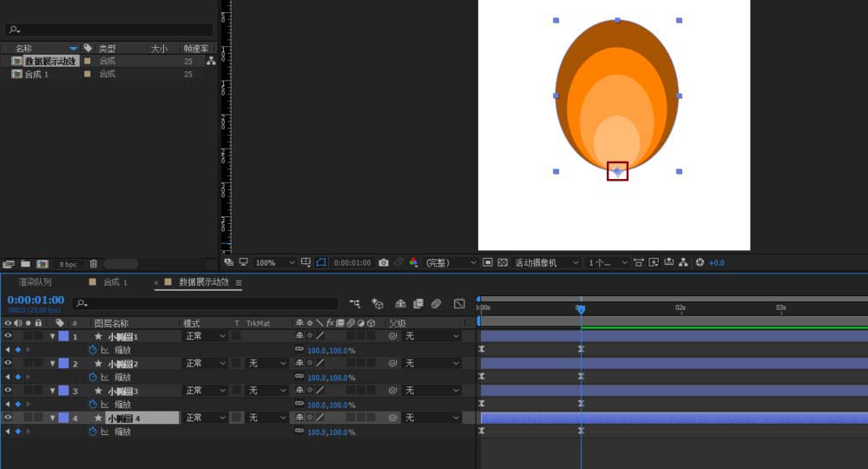Click constrain proportions link for 小椭圆3 scale
The width and height of the screenshot is (868, 469).
[x=299, y=404]
